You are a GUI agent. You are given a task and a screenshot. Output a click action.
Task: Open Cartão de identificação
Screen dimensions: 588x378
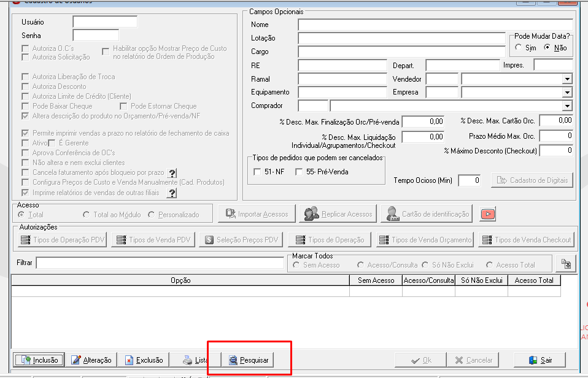click(427, 214)
